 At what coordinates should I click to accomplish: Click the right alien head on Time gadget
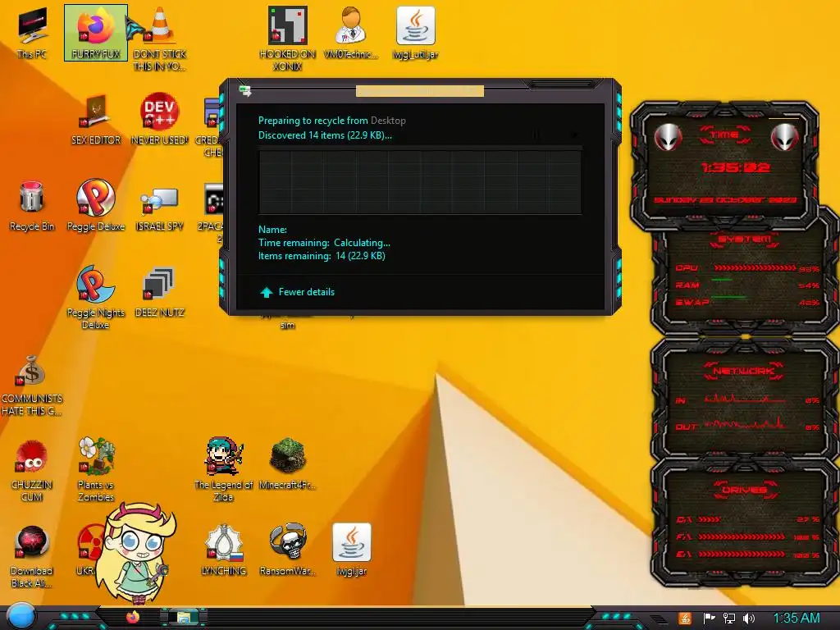(x=784, y=137)
